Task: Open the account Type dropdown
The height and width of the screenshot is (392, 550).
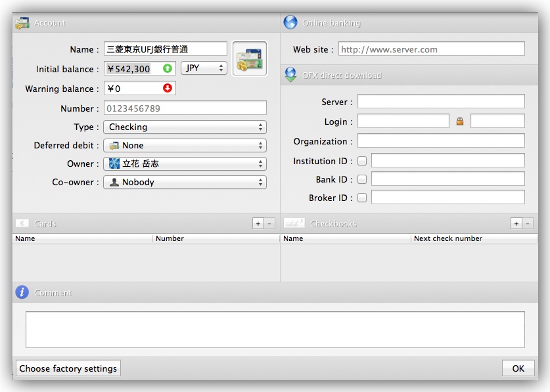Action: (185, 127)
